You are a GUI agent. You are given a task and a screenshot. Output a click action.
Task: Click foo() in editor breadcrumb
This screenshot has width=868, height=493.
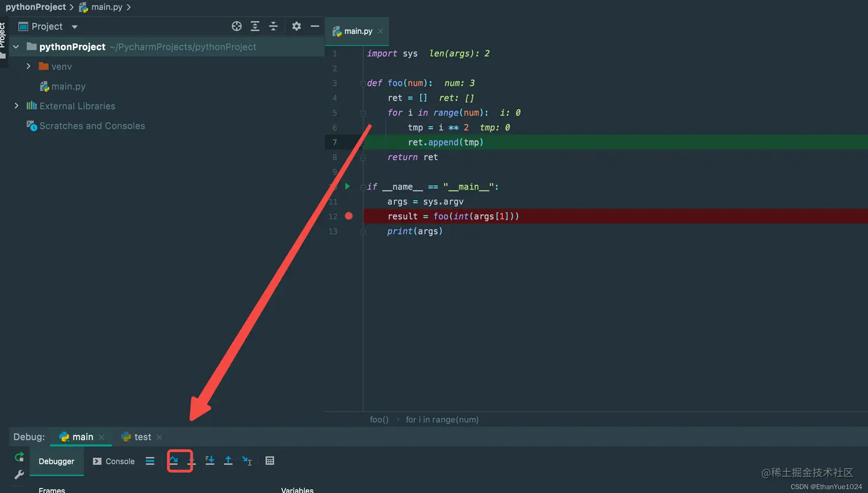click(x=379, y=419)
